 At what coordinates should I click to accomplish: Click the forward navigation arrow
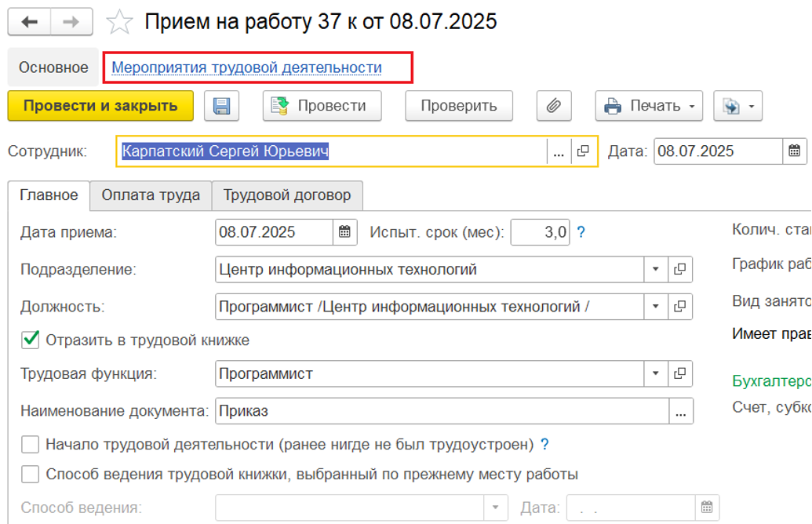[x=71, y=22]
